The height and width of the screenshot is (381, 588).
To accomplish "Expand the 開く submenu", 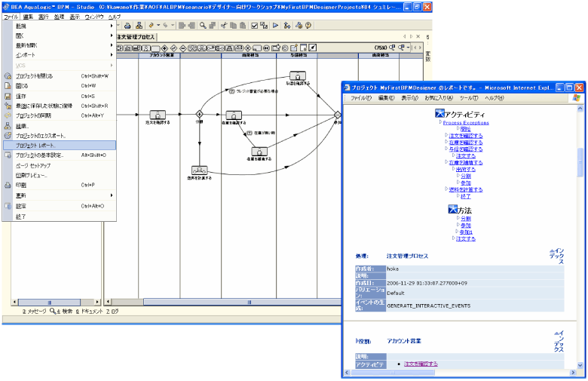I will [x=112, y=35].
